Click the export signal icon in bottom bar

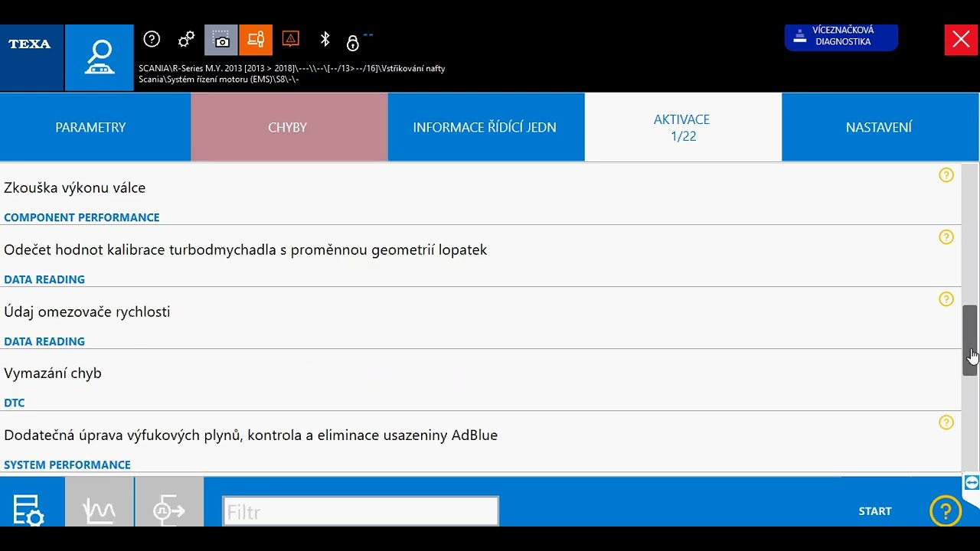[169, 502]
